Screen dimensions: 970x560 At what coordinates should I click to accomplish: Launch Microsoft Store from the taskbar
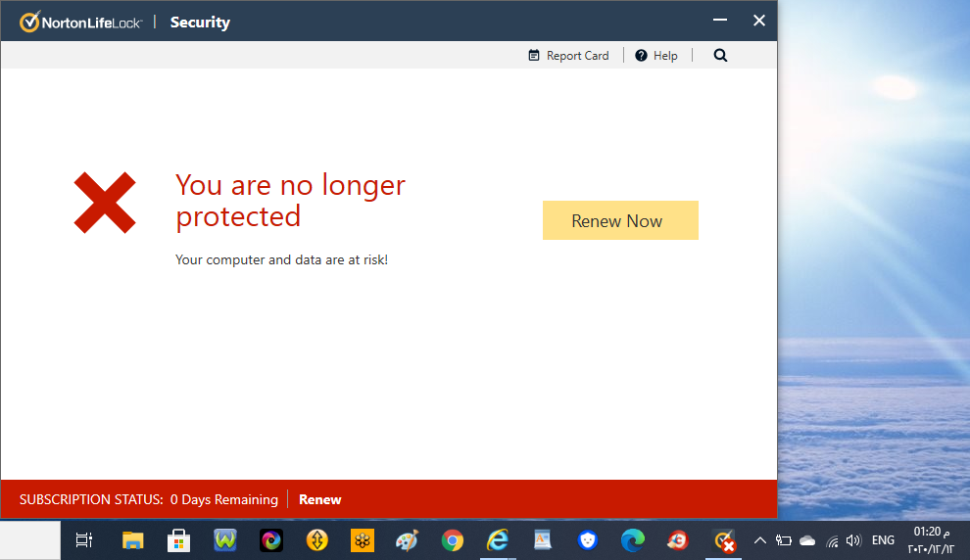(178, 540)
